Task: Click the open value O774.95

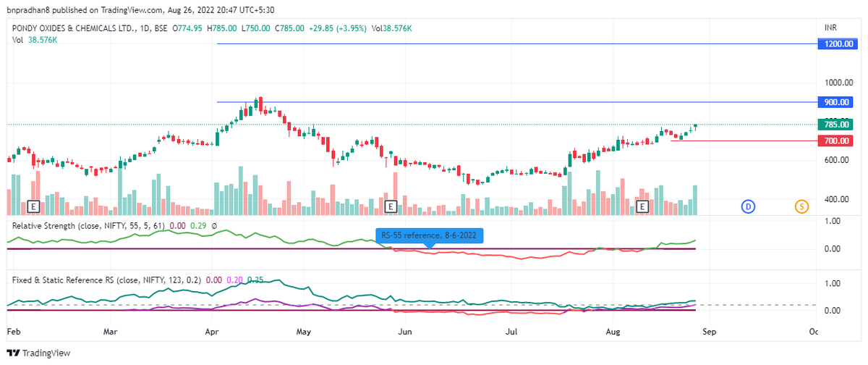Action: click(189, 28)
